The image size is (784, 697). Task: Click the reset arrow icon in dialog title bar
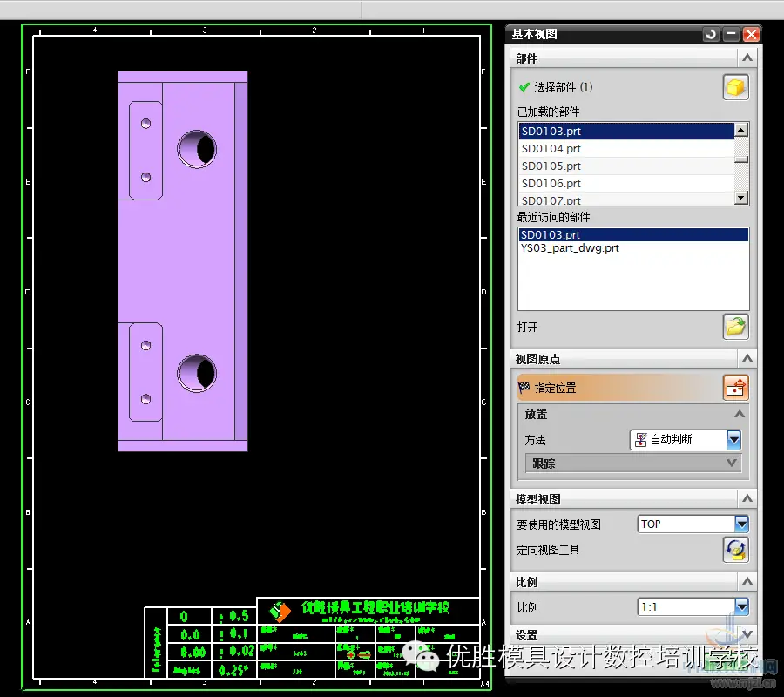(x=711, y=35)
